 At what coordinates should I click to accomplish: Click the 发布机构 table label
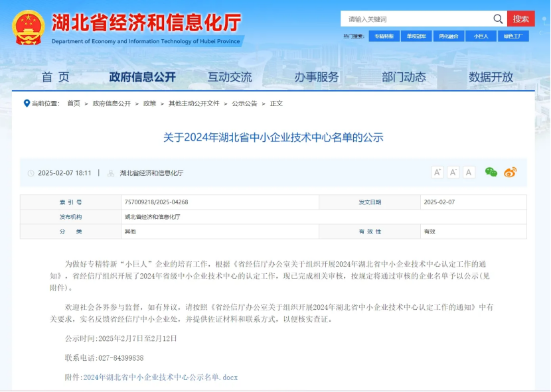pos(70,217)
